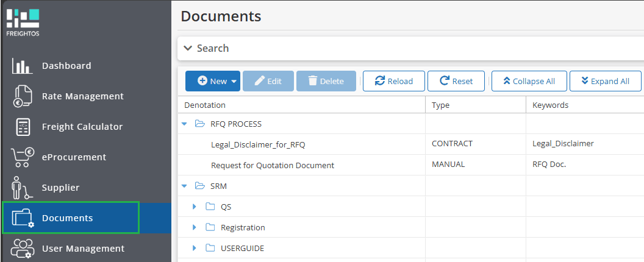Click the Delete button
Viewport: 644px width, 262px height.
coord(326,81)
